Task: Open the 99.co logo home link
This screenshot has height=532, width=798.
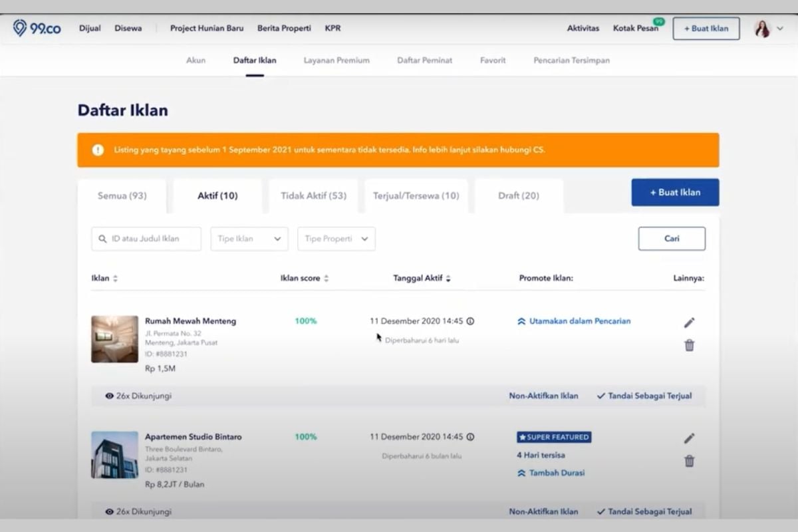Action: [37, 28]
